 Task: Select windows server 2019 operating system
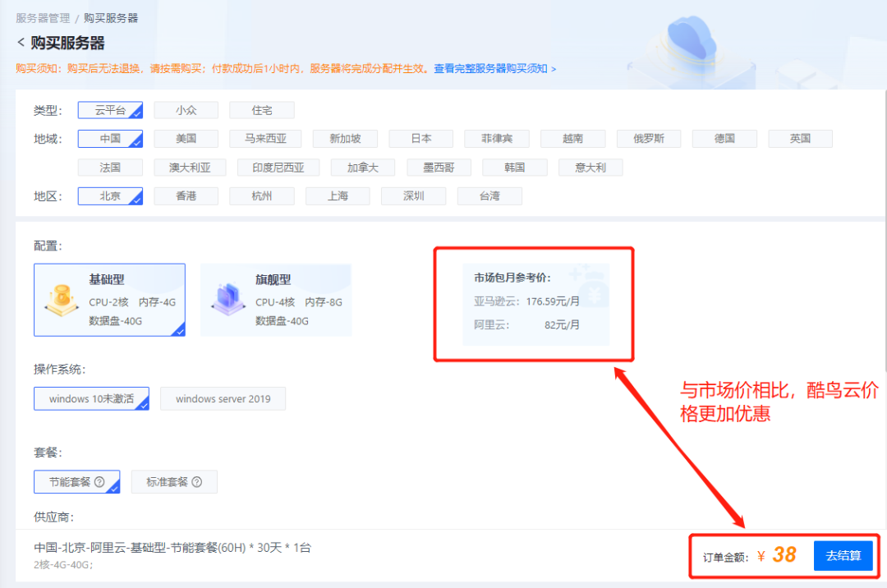[x=223, y=398]
